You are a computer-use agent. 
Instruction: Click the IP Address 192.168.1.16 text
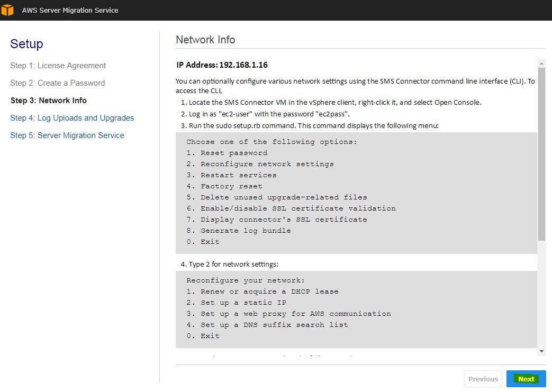[222, 65]
